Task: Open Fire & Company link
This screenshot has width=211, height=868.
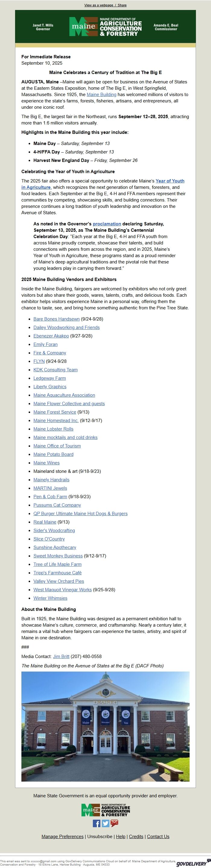Action: [50, 353]
